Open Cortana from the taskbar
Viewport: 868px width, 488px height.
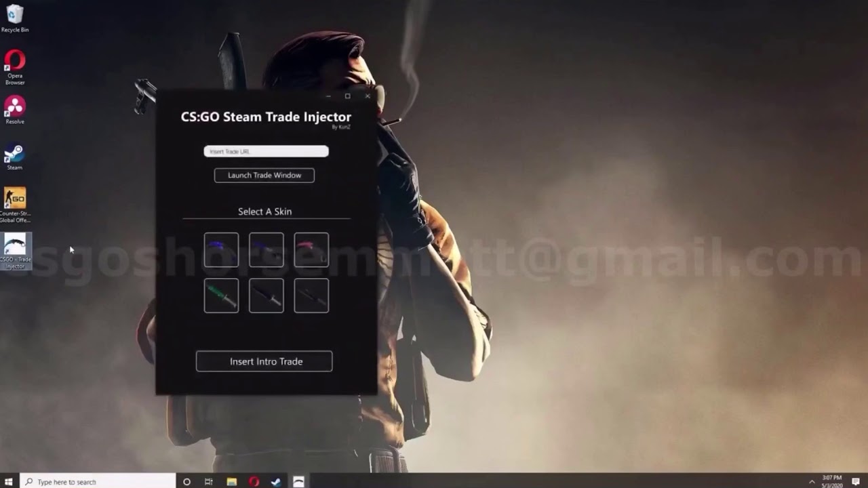(186, 482)
